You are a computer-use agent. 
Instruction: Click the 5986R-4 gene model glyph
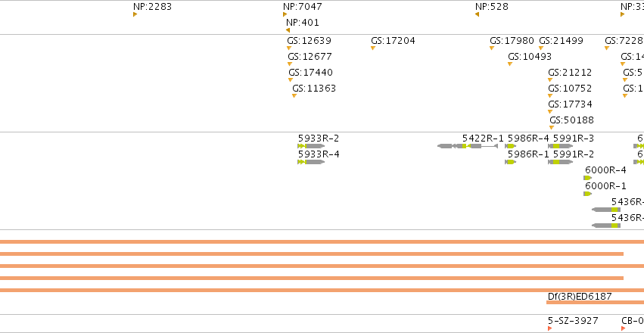pos(511,146)
